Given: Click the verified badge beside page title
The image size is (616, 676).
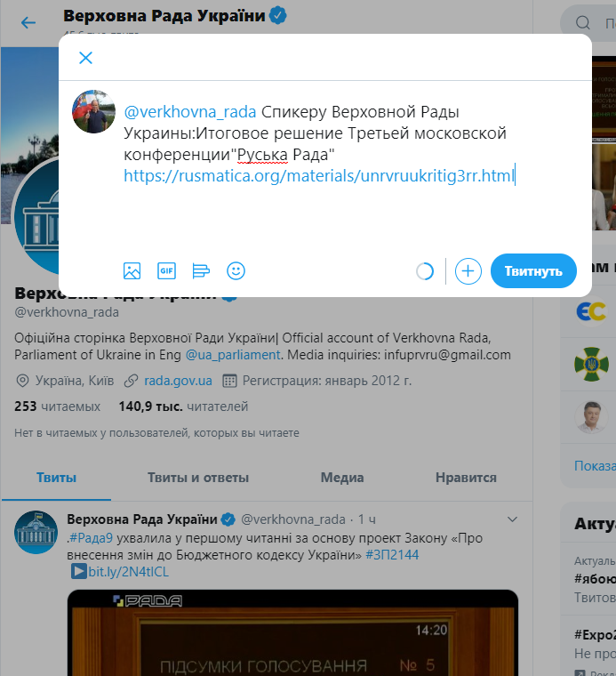Looking at the screenshot, I should (278, 15).
